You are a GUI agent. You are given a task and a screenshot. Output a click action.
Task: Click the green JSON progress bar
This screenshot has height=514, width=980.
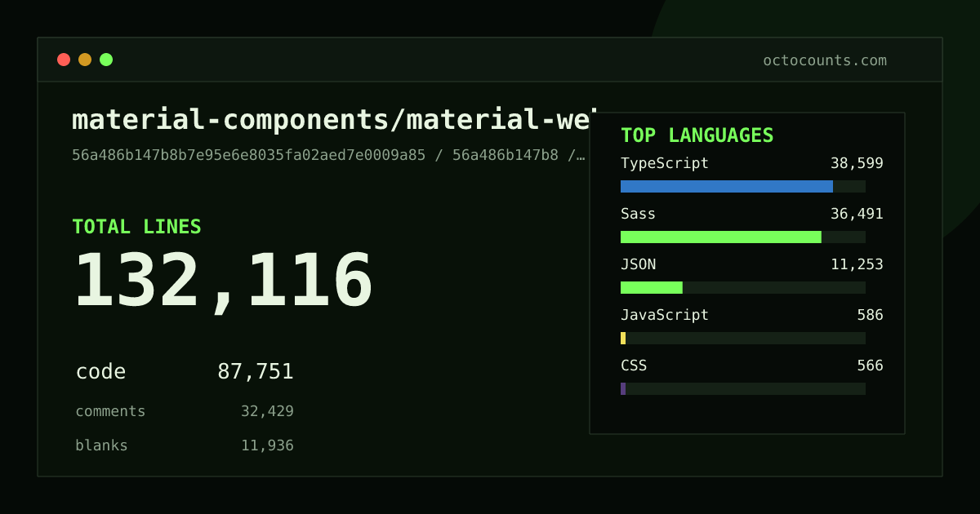coord(652,287)
